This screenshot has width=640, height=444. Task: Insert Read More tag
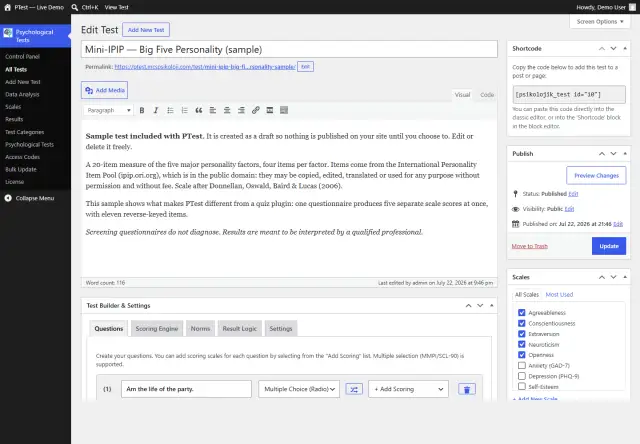tap(270, 110)
